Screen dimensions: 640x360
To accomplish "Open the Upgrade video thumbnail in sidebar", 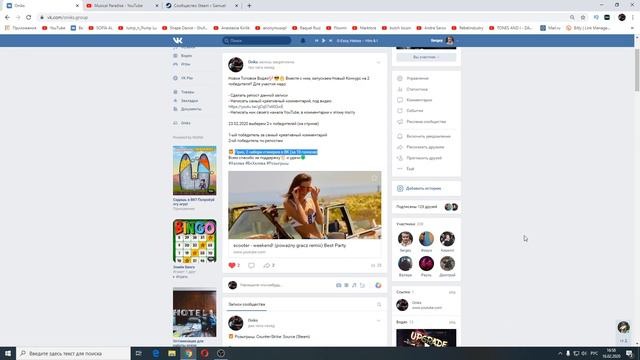I will tap(426, 338).
